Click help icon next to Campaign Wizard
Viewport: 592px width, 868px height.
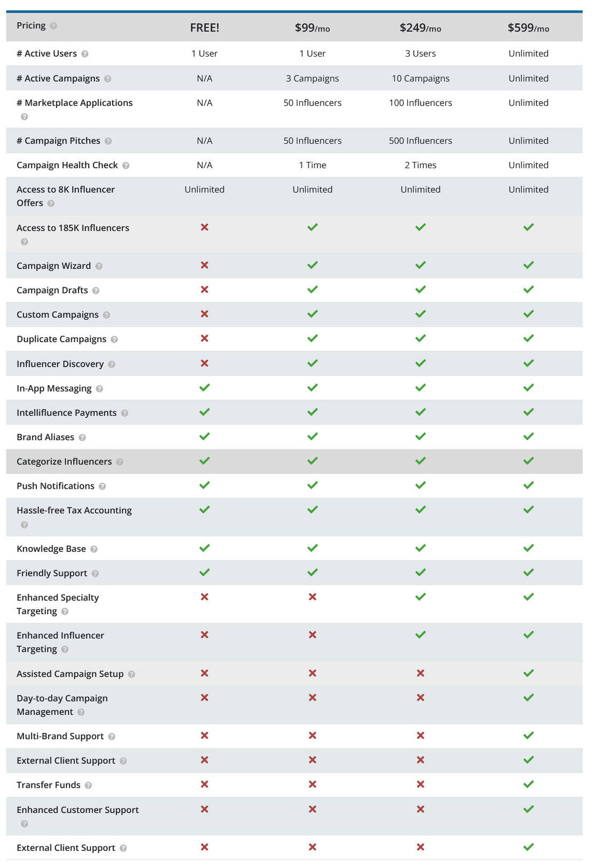click(x=99, y=267)
